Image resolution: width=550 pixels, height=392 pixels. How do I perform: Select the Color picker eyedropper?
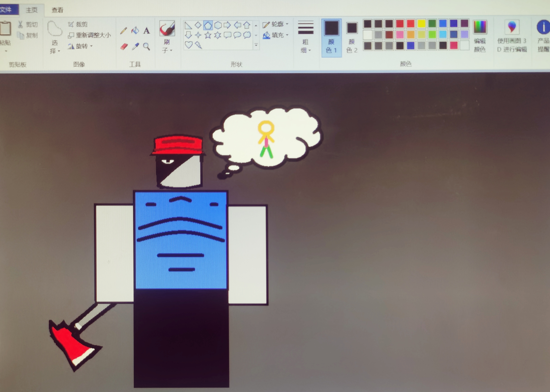click(x=135, y=46)
